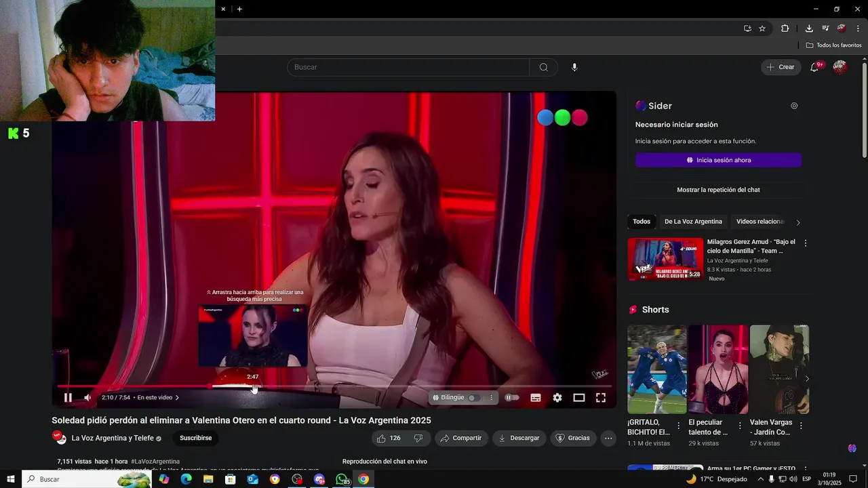This screenshot has height=488, width=868.
Task: Click the Descargar button
Action: click(519, 439)
